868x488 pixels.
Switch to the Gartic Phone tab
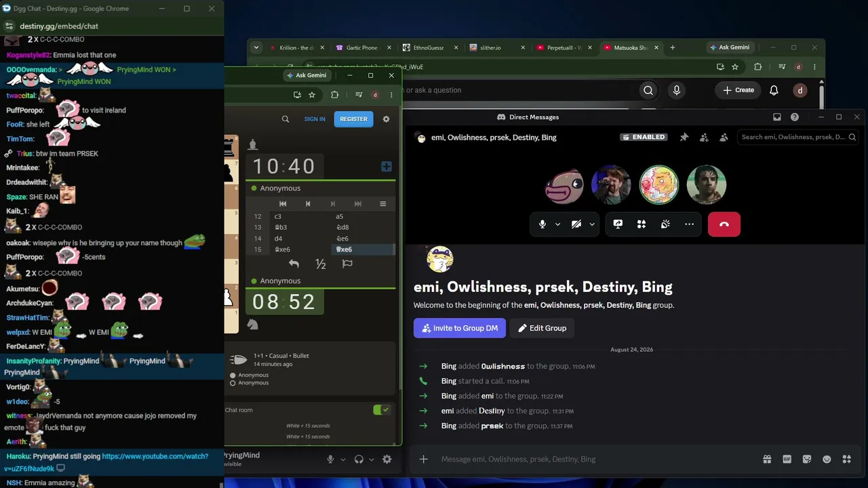click(x=363, y=47)
